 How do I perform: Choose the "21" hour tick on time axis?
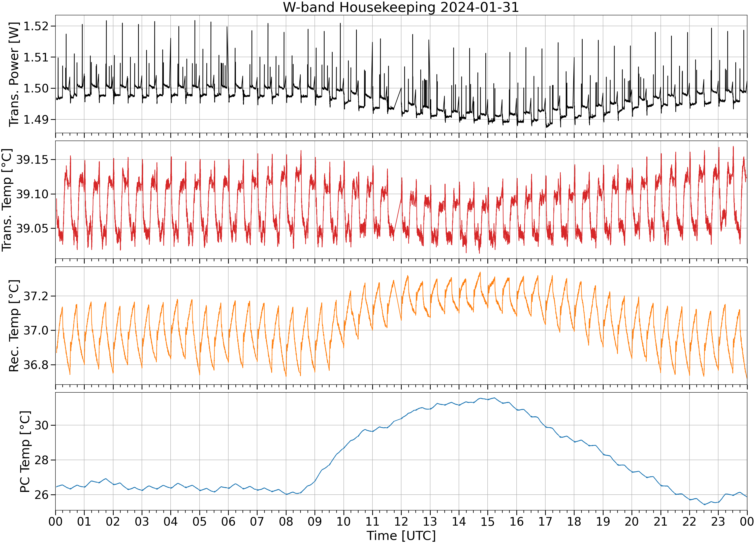tap(661, 521)
